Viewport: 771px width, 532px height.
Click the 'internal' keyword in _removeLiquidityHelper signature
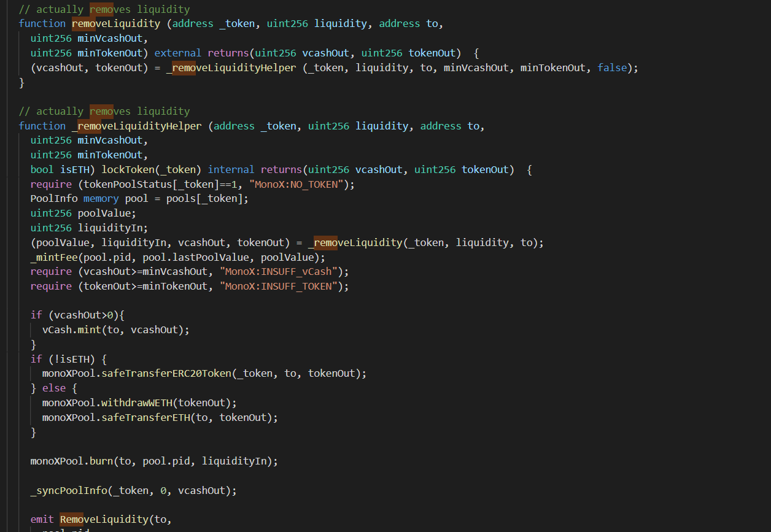[231, 170]
